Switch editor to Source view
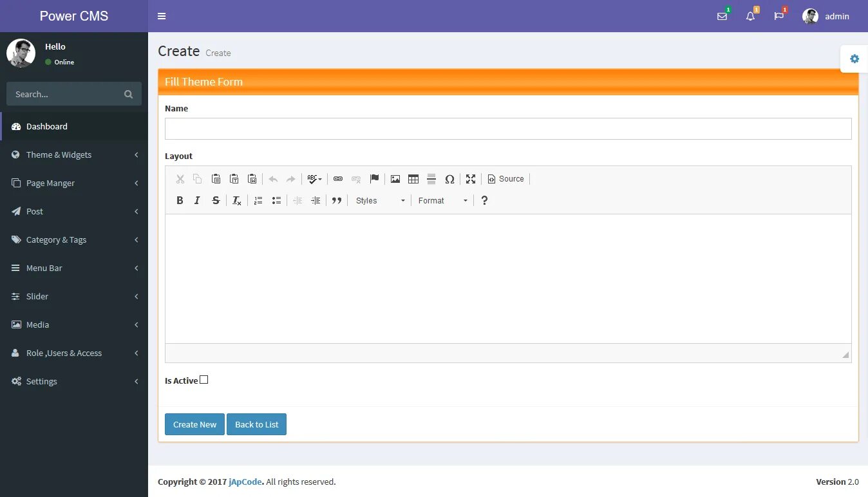Screen dimensions: 868x497 (506, 179)
